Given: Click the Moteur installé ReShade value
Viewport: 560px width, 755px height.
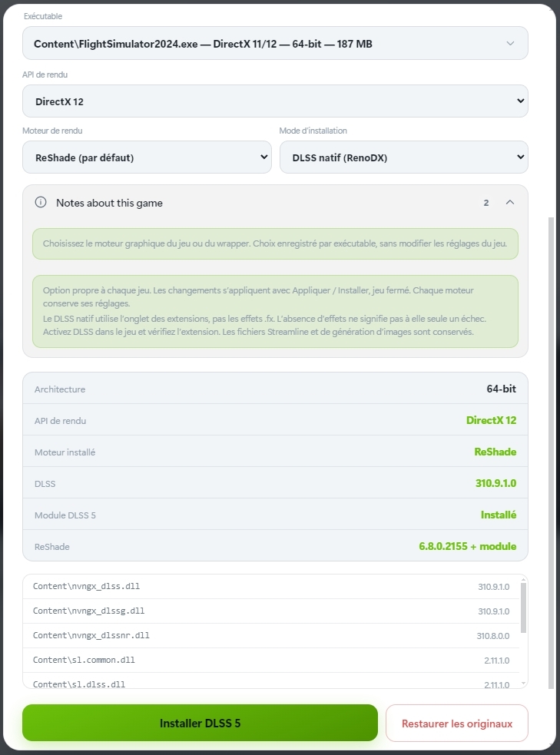Looking at the screenshot, I should coord(495,452).
